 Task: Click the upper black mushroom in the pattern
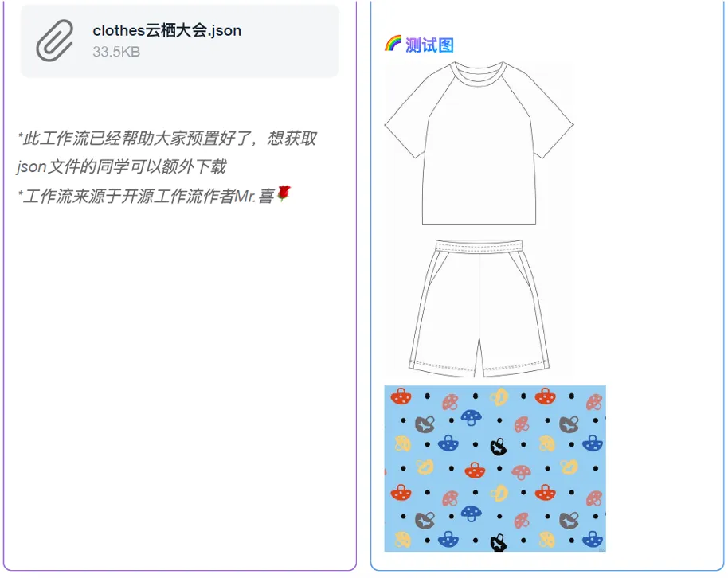coord(498,447)
